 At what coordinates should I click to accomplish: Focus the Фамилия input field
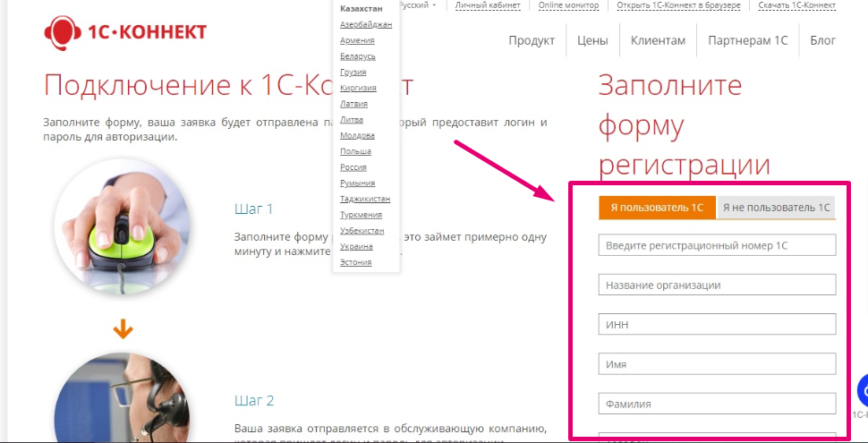click(x=717, y=404)
